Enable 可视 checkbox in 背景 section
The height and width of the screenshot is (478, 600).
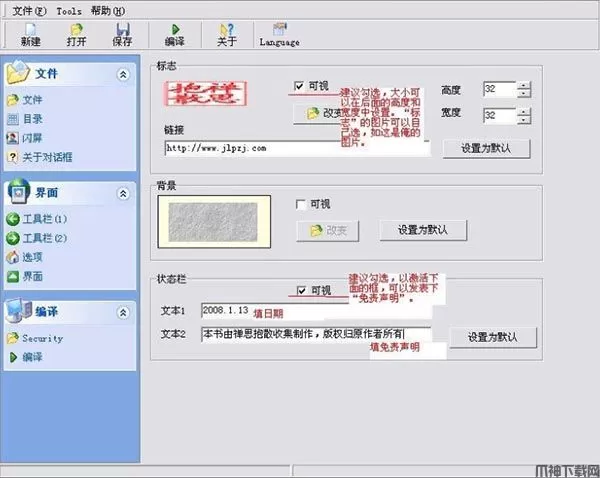point(301,204)
